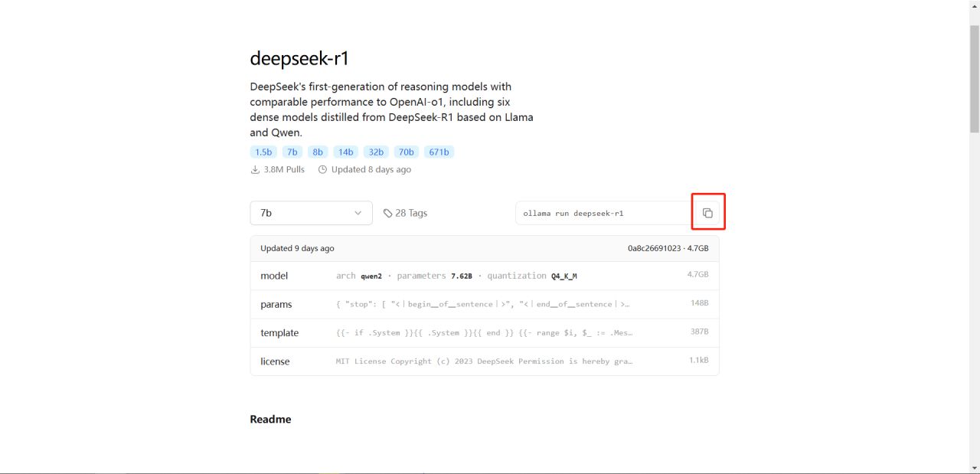Click the scrollbar down arrow
980x474 pixels.
tap(975, 468)
